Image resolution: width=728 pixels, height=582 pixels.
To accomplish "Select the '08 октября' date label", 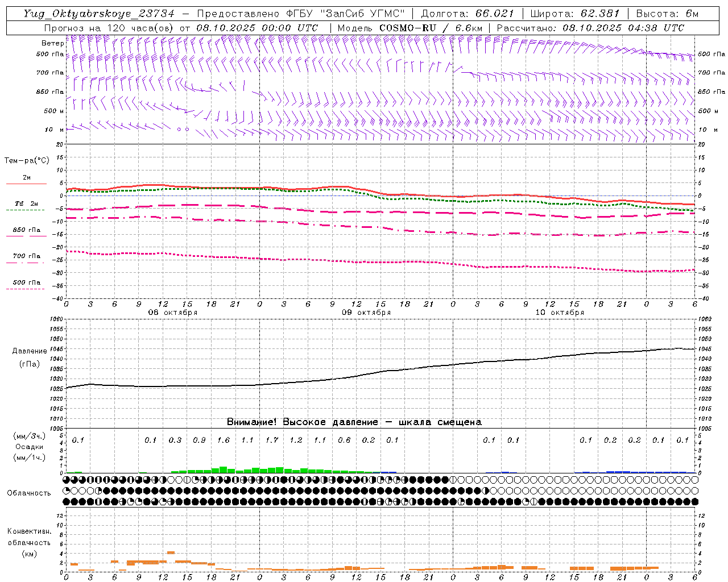I will coord(173,313).
